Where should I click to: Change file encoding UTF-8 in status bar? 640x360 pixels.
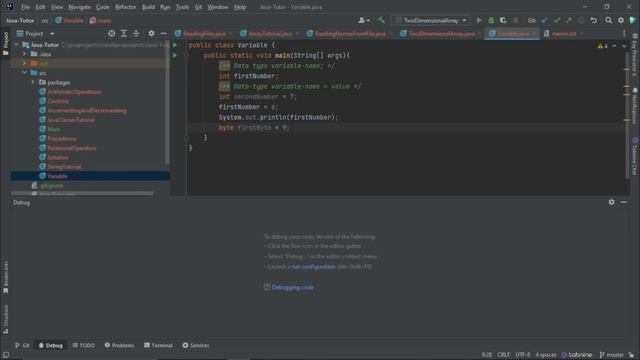[522, 355]
